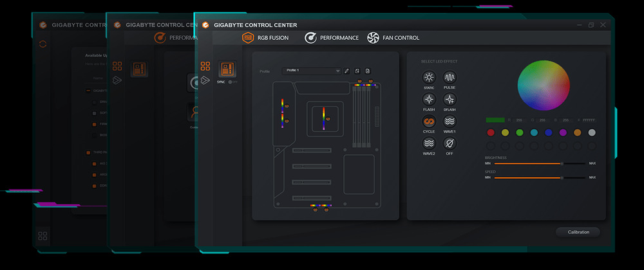Adjust the Brightness slider handle
The height and width of the screenshot is (270, 644).
562,163
